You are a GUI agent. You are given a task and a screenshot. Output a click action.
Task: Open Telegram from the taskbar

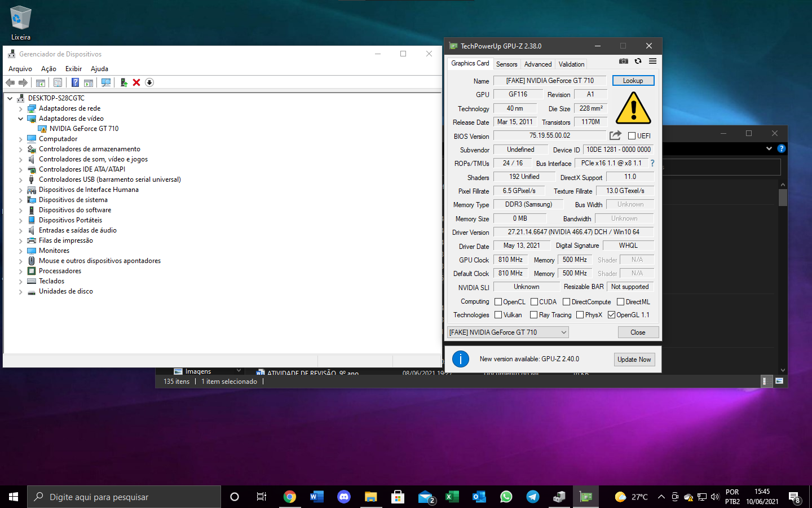tap(533, 497)
